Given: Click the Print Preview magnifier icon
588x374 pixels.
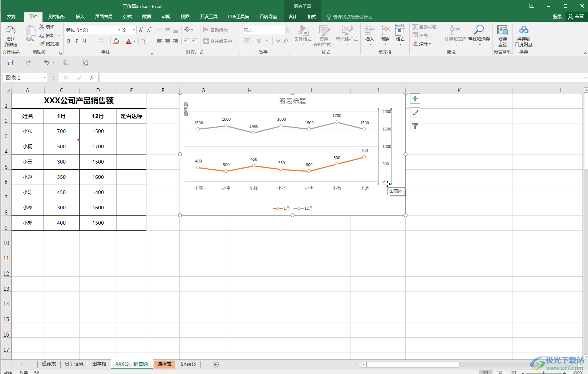Looking at the screenshot, I should (x=86, y=63).
